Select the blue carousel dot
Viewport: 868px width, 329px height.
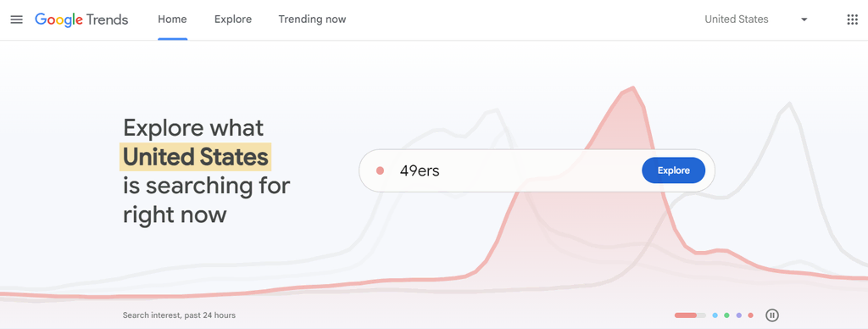[715, 315]
